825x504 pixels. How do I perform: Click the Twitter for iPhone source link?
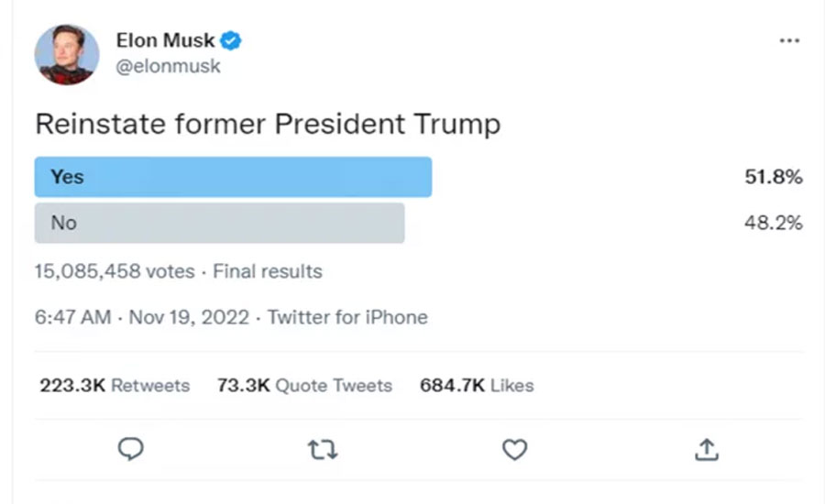point(347,317)
